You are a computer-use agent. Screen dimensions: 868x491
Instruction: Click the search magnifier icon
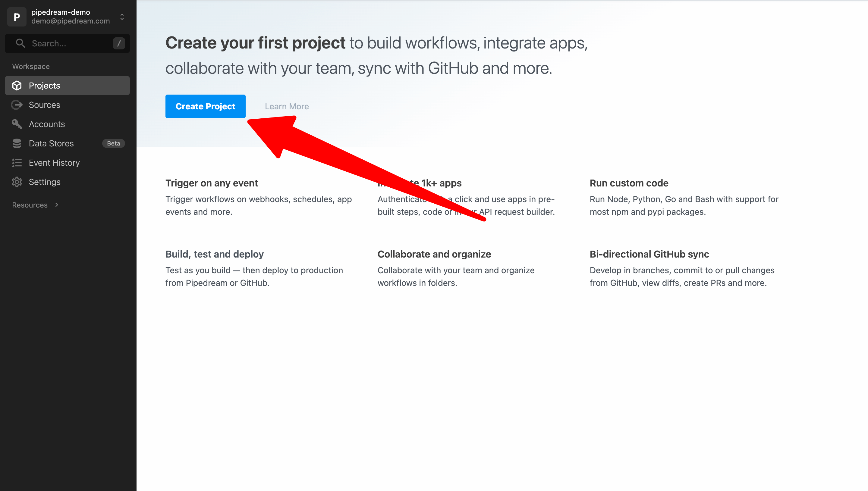click(20, 43)
